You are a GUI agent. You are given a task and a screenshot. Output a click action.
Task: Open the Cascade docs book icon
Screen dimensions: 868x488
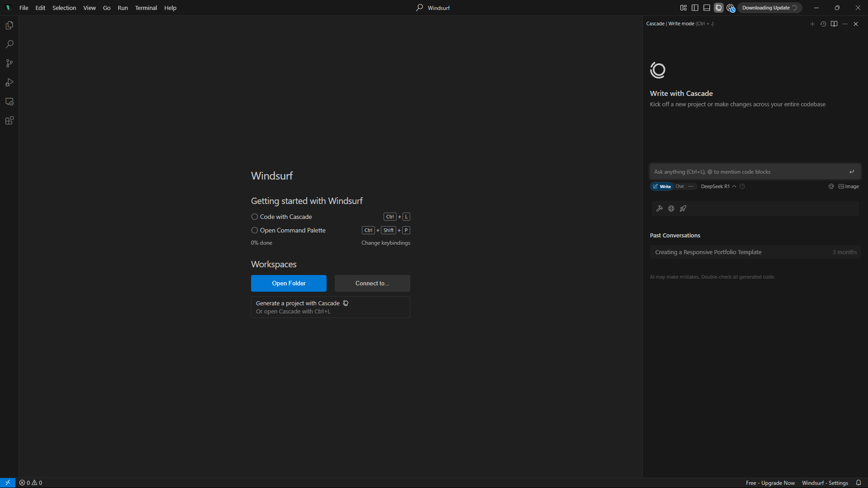click(x=834, y=24)
